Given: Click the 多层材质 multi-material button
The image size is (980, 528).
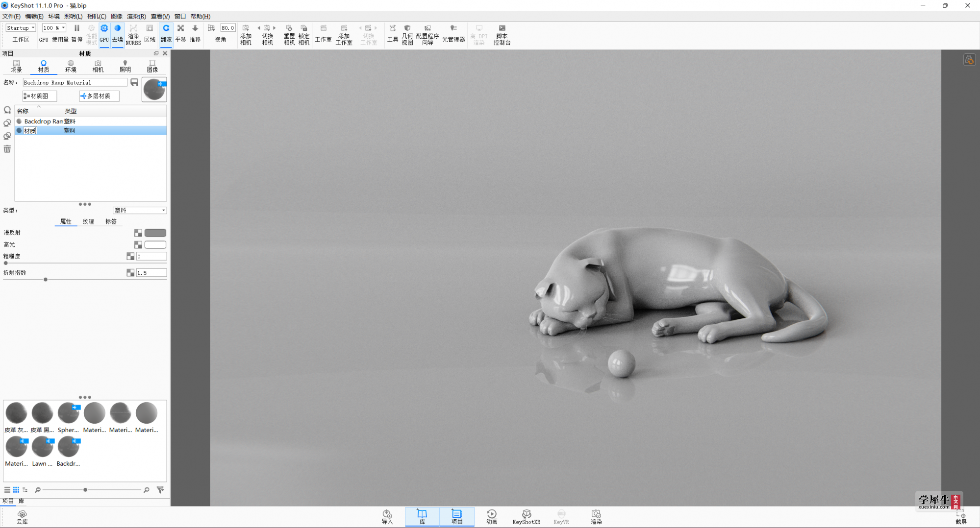Looking at the screenshot, I should (99, 96).
